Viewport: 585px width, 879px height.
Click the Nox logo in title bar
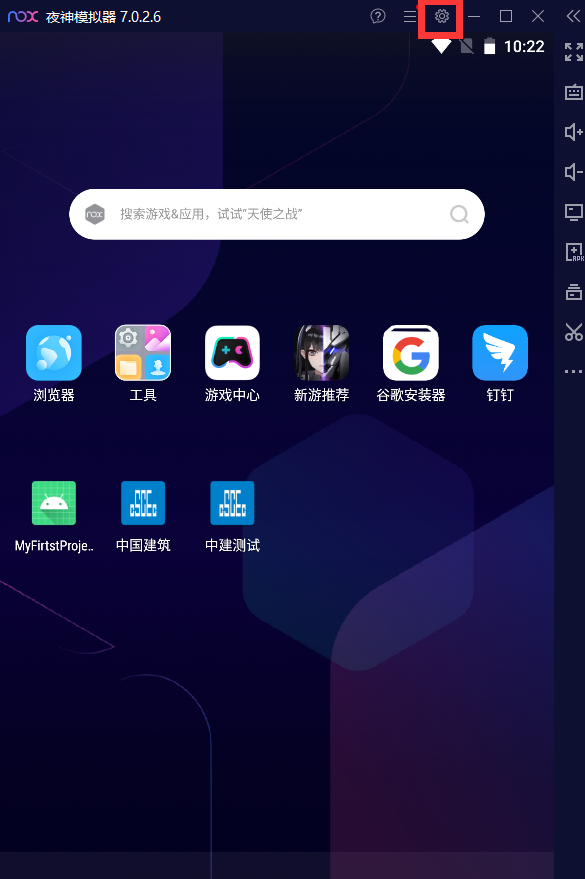[23, 16]
